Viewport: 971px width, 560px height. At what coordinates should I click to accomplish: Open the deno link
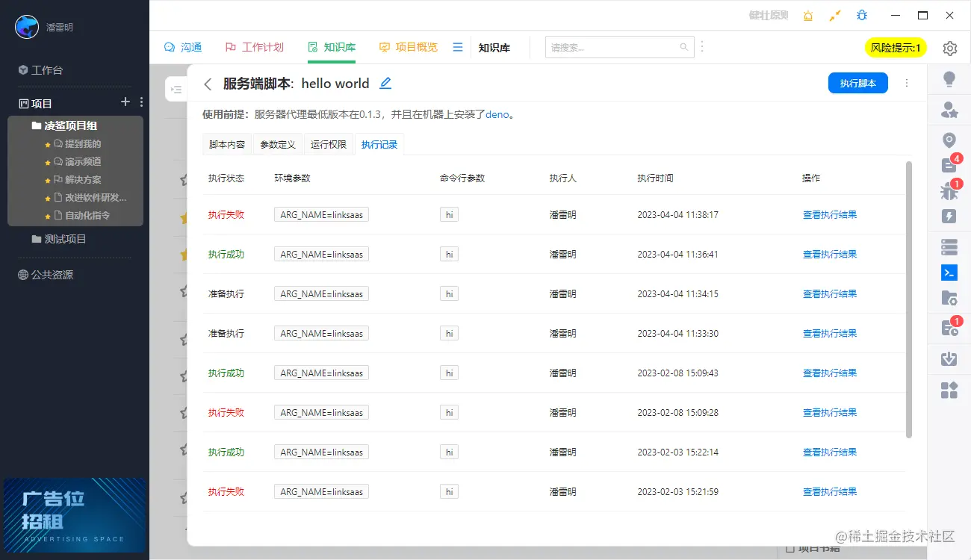[x=497, y=114]
